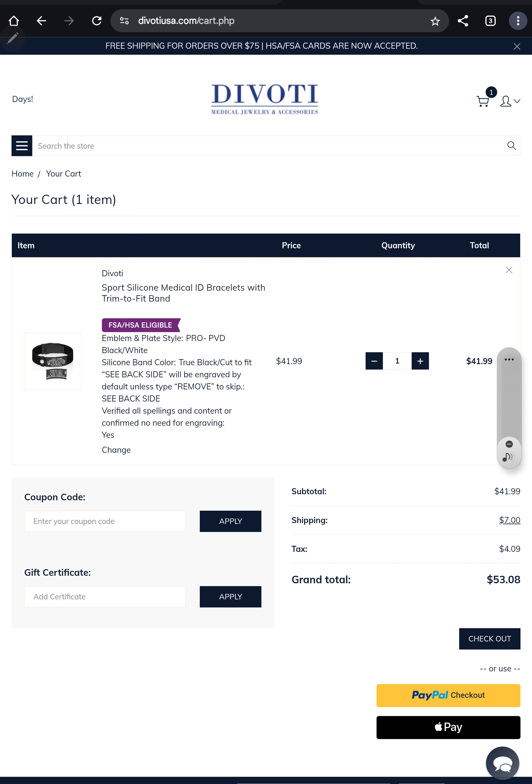
Task: Go to Home breadcrumb
Action: point(23,174)
